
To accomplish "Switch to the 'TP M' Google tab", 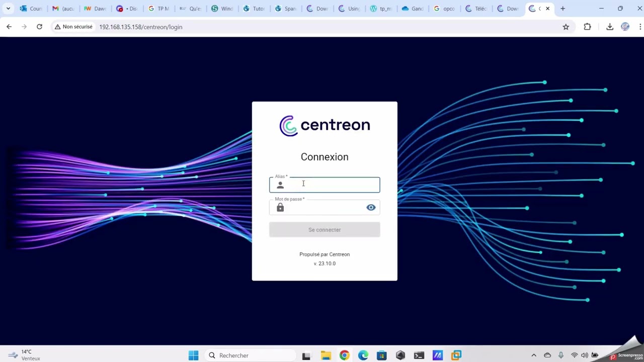I will click(x=158, y=9).
